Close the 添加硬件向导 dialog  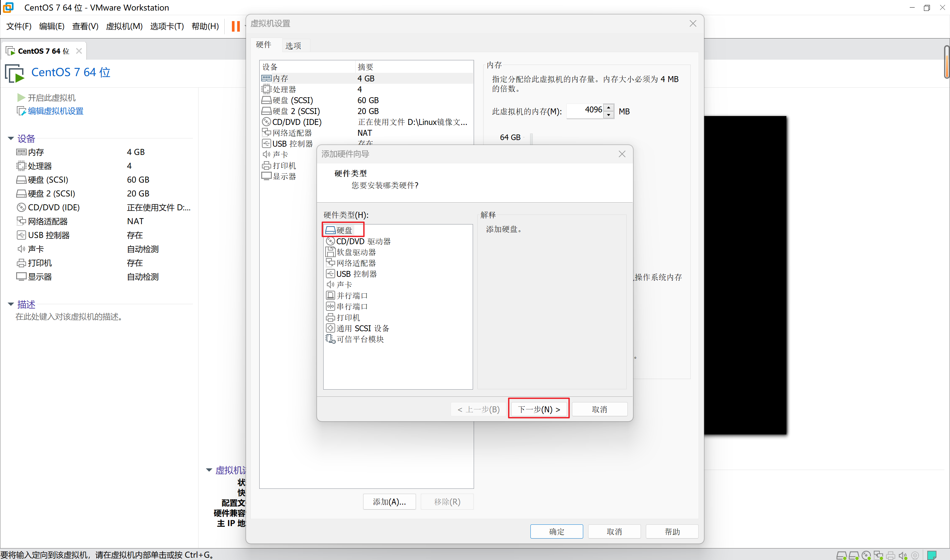(x=622, y=154)
